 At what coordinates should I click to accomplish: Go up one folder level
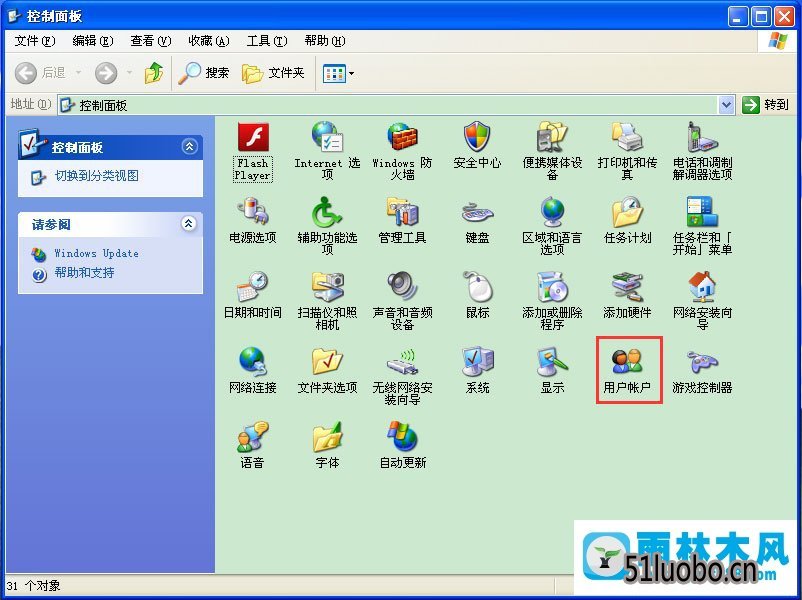coord(154,73)
